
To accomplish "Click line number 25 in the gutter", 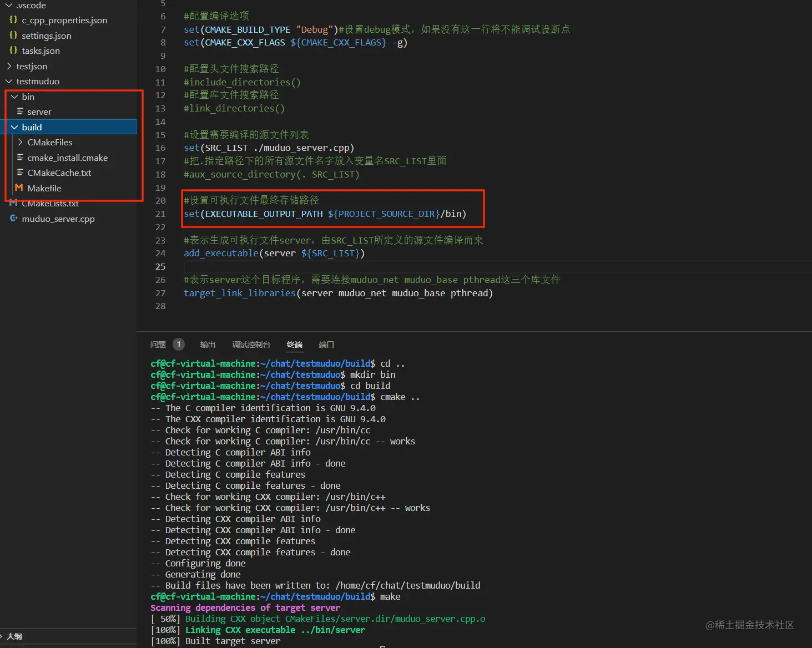I will pos(160,266).
